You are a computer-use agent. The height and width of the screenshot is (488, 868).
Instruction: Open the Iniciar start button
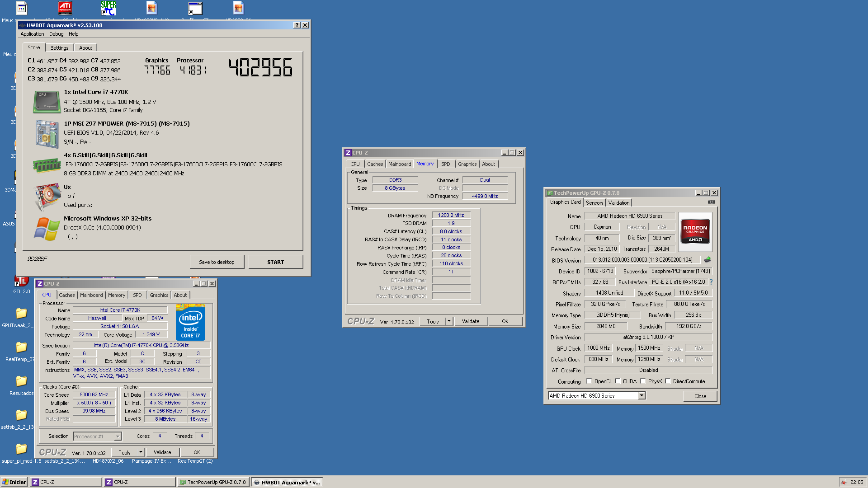coord(14,482)
